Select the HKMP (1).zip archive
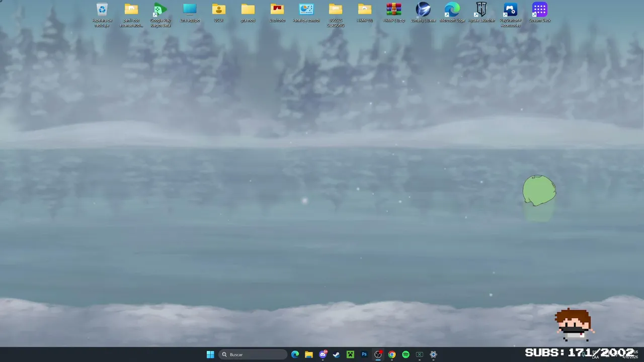 coord(394,13)
